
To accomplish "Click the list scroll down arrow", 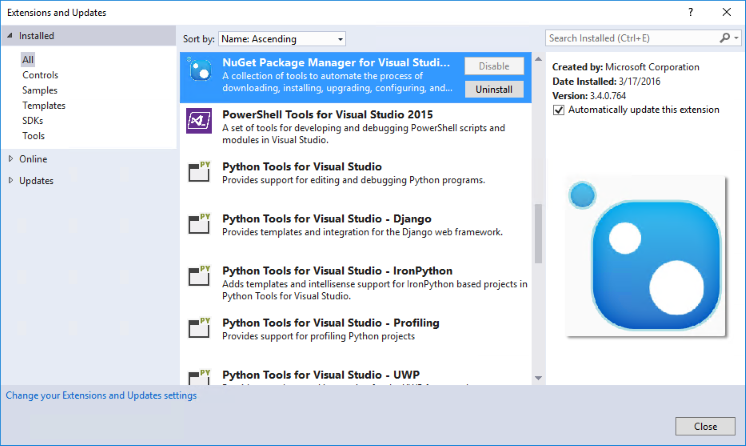I will coord(538,378).
